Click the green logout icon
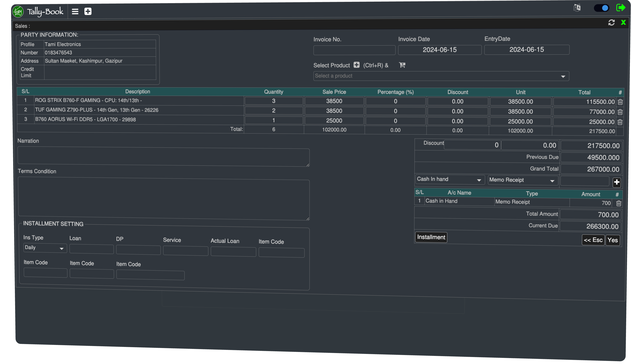 pyautogui.click(x=620, y=8)
